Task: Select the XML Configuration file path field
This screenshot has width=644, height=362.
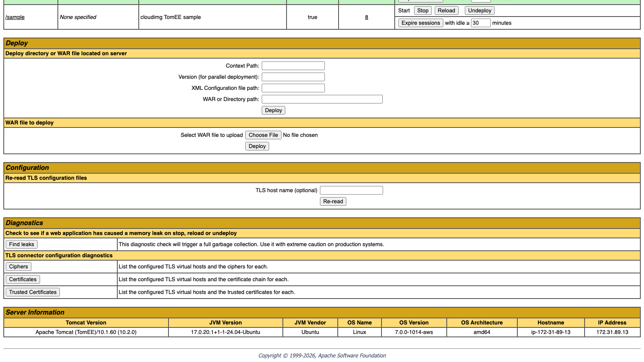Action: [x=293, y=88]
